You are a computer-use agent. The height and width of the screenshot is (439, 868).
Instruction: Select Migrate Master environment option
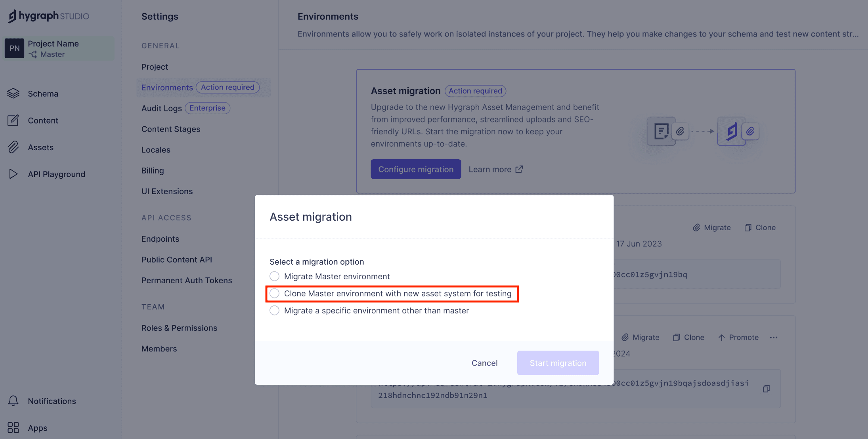click(x=274, y=276)
